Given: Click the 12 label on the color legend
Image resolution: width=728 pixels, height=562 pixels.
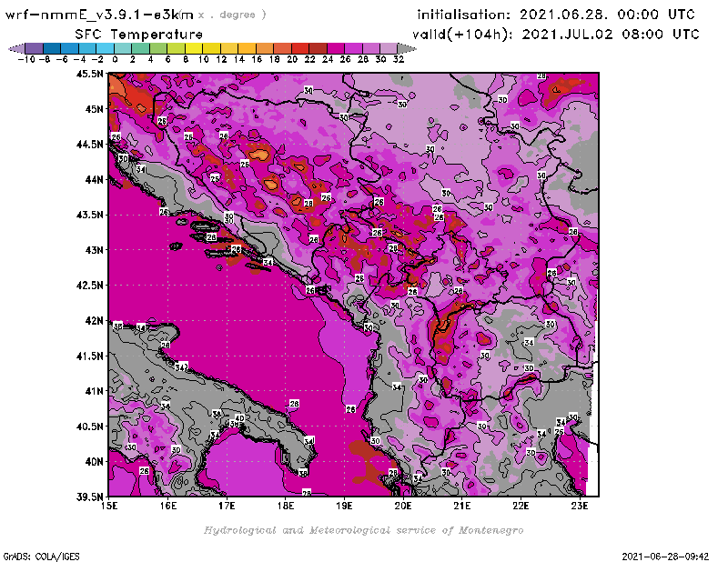Looking at the screenshot, I should point(221,59).
